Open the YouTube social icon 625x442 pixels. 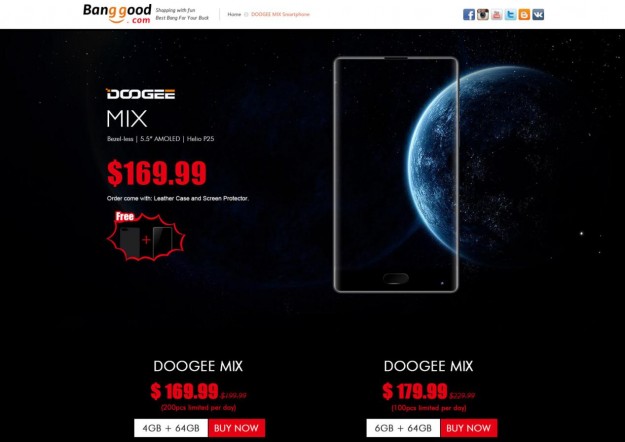(497, 15)
